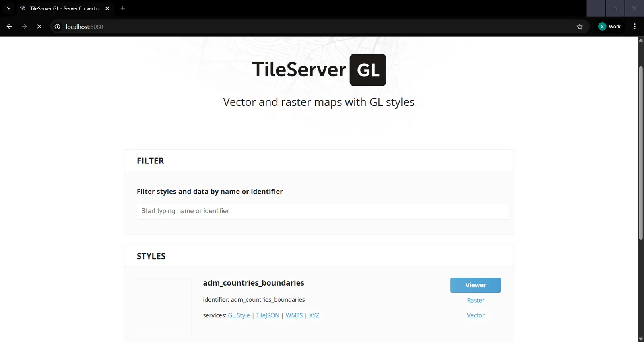The height and width of the screenshot is (342, 644).
Task: Click the identifier: adm_countries_boundaries text
Action: 254,300
